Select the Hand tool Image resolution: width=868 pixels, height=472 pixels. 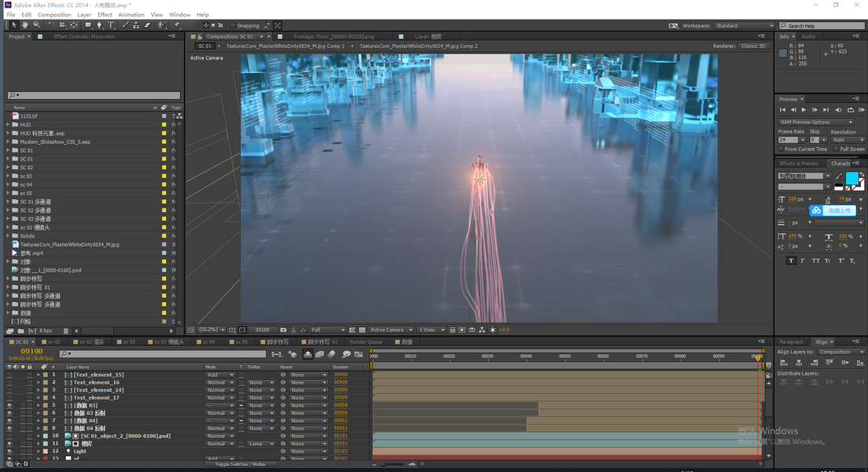(25, 25)
